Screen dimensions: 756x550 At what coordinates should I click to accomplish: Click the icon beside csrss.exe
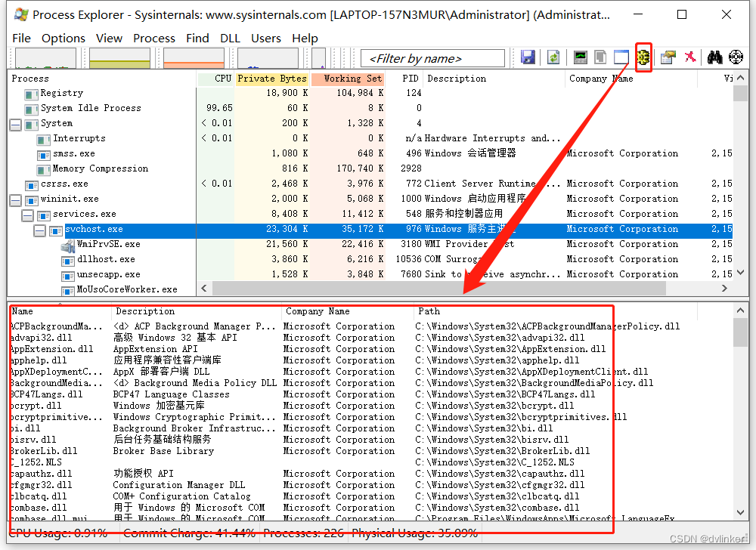(x=31, y=184)
